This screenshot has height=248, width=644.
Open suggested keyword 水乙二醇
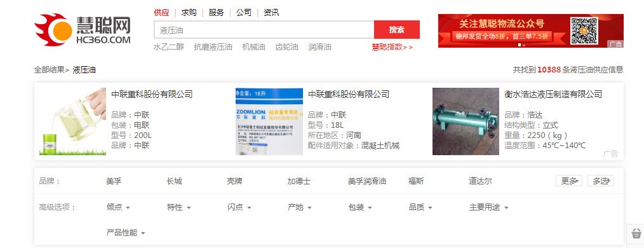click(169, 47)
